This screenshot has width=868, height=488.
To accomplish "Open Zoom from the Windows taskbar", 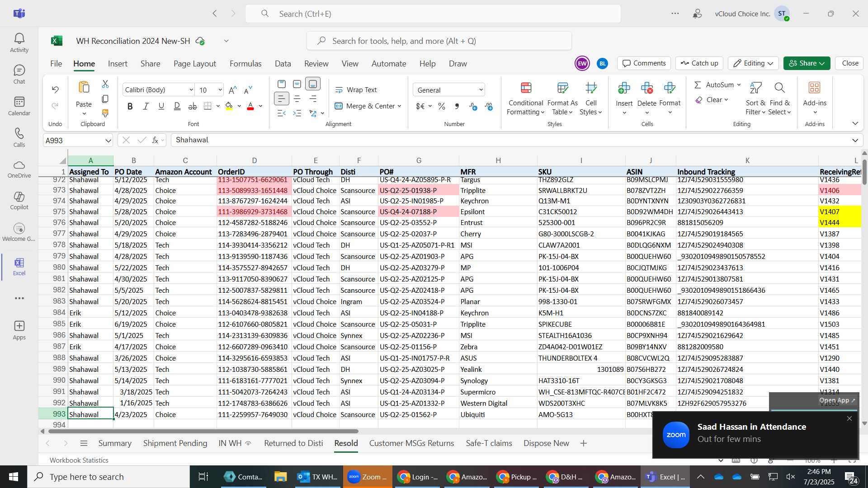I will pyautogui.click(x=368, y=477).
